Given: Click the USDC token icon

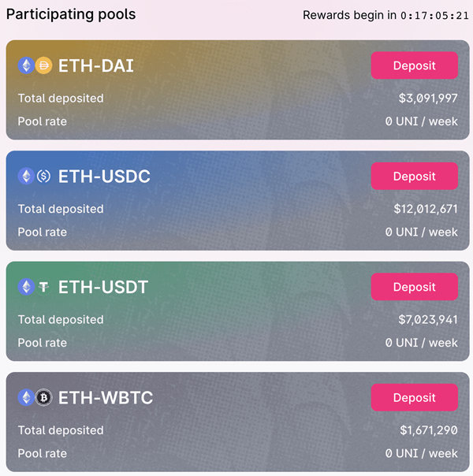Looking at the screenshot, I should (x=43, y=176).
